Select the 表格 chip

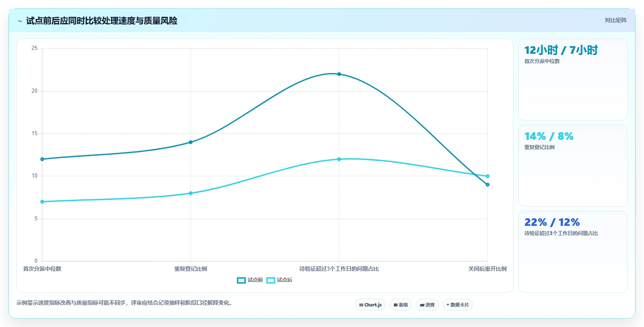[x=401, y=305]
